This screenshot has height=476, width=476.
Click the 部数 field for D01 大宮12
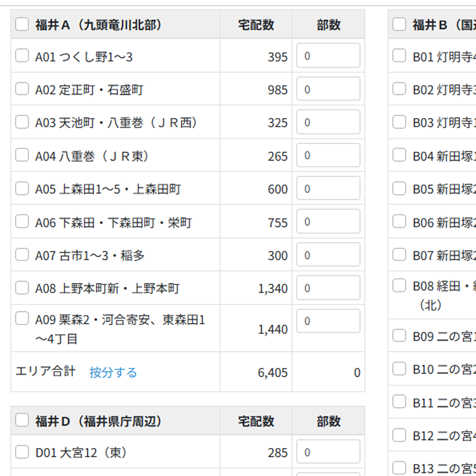328,452
